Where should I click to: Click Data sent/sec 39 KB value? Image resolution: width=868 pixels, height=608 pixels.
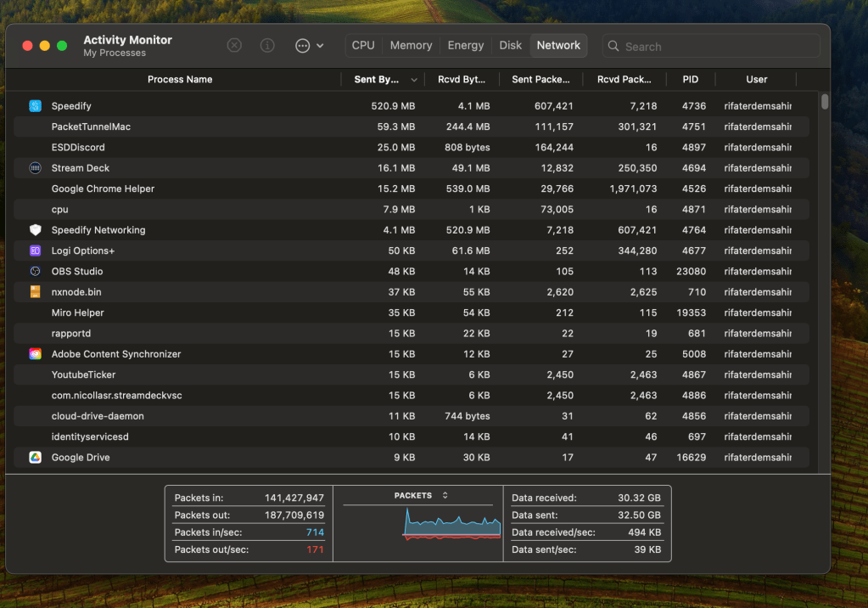click(x=647, y=549)
